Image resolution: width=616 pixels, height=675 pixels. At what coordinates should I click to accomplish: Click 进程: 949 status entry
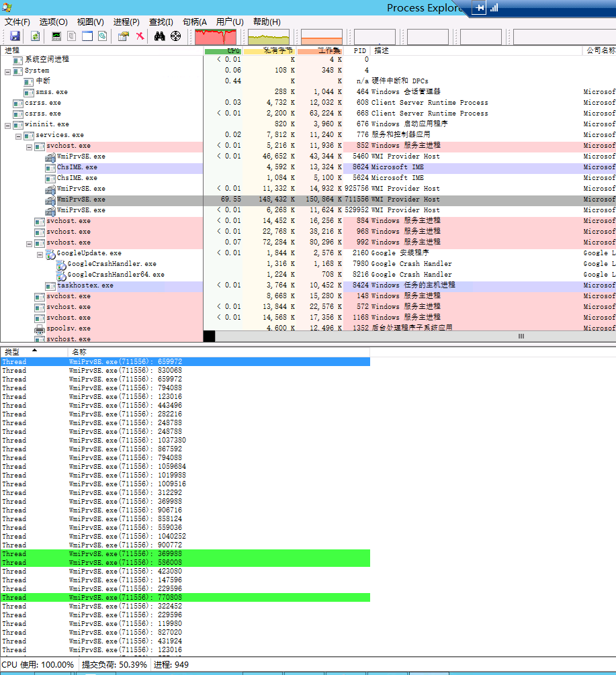click(171, 665)
